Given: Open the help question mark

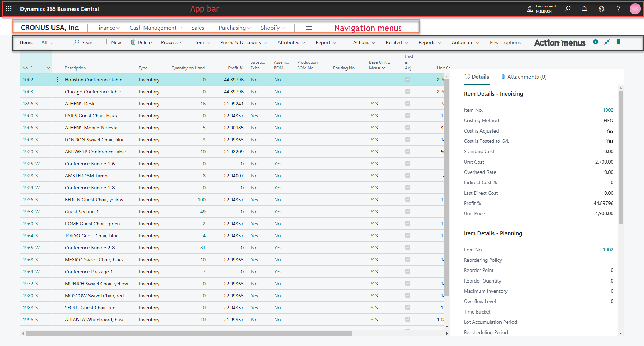Looking at the screenshot, I should click(618, 9).
